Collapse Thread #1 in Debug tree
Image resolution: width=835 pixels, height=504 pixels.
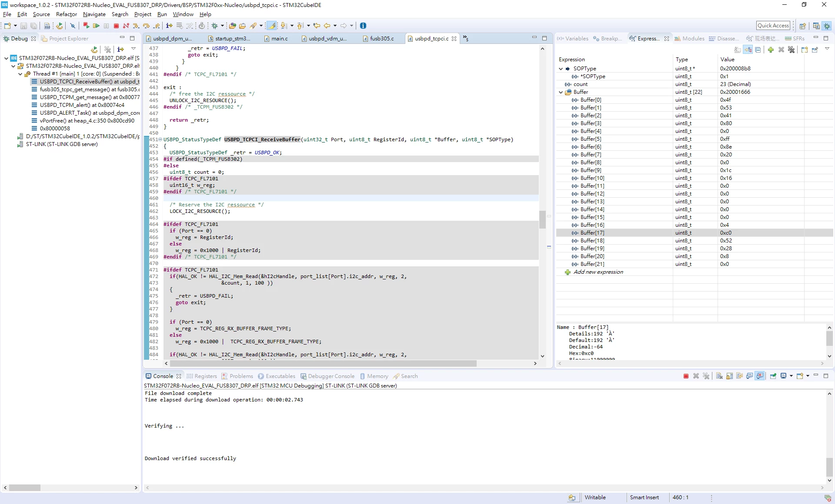coord(20,74)
